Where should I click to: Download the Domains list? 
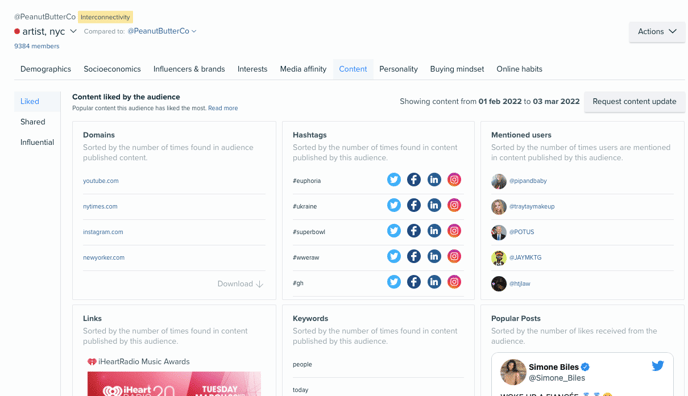coord(240,284)
